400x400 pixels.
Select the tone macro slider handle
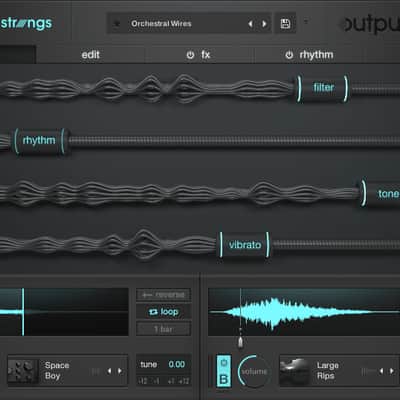[381, 194]
